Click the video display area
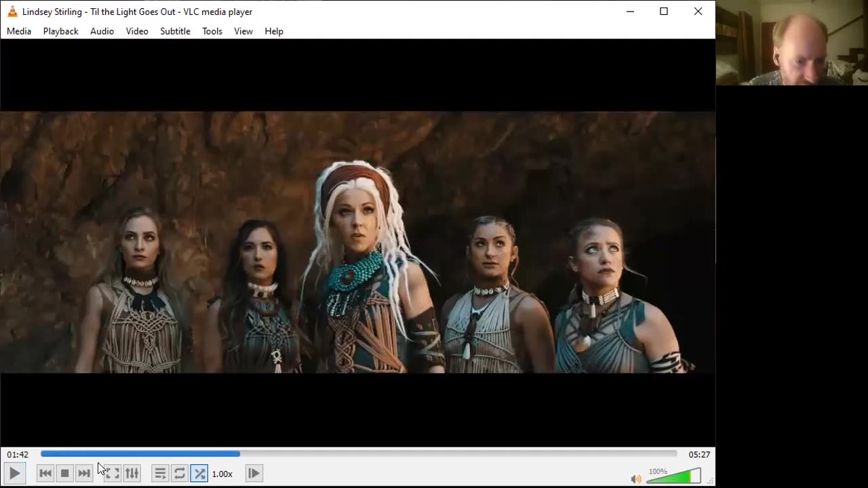Viewport: 868px width, 488px height. 357,242
